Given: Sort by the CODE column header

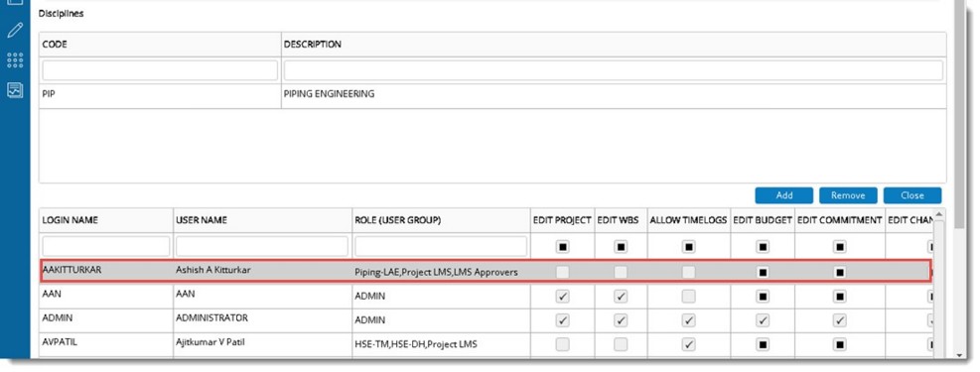Looking at the screenshot, I should pyautogui.click(x=160, y=45).
